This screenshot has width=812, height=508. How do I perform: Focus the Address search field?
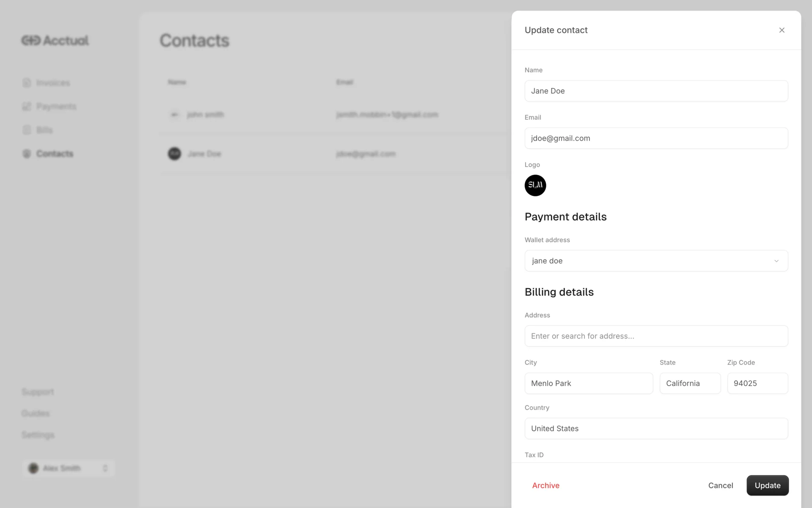656,336
